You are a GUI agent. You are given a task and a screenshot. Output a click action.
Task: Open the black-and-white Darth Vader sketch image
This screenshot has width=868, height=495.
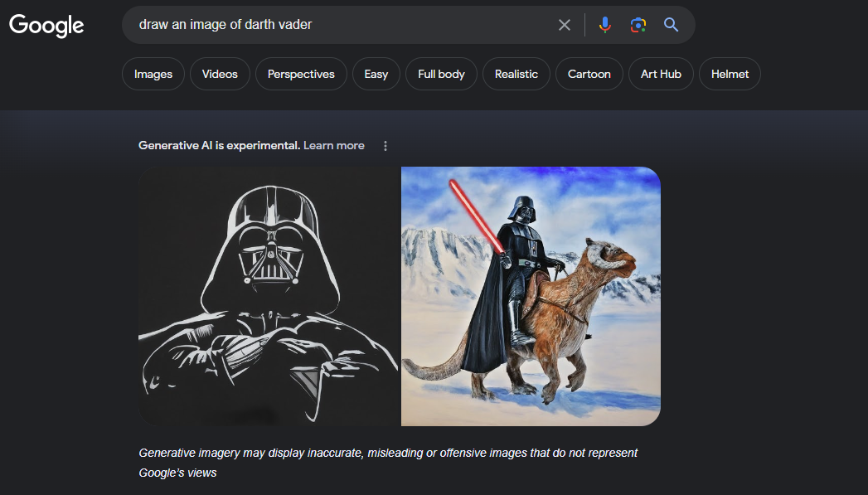[269, 296]
